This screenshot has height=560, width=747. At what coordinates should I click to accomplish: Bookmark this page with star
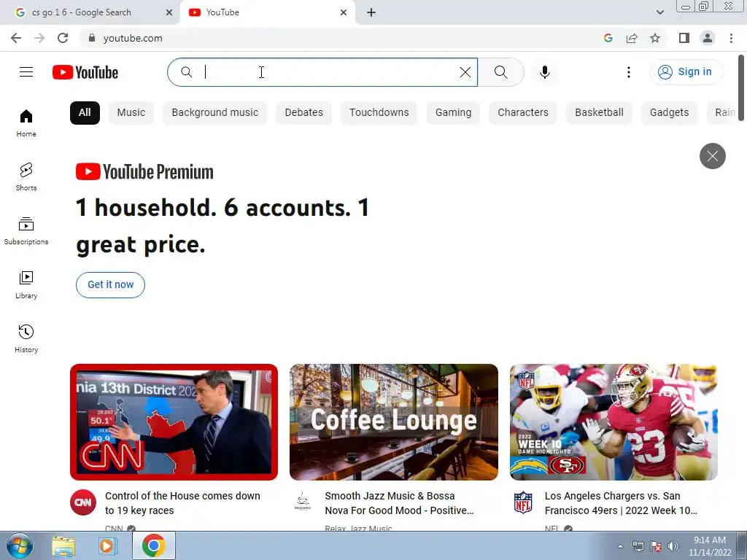[x=655, y=38]
